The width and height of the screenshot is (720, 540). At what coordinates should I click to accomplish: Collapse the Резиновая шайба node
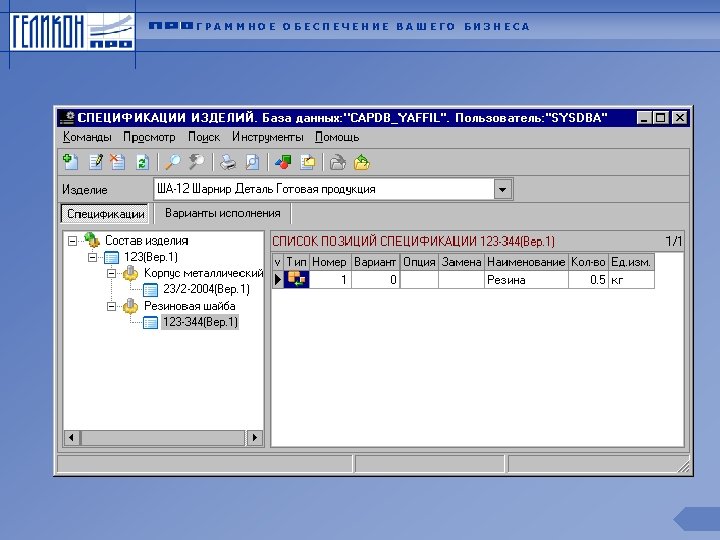pyautogui.click(x=111, y=306)
